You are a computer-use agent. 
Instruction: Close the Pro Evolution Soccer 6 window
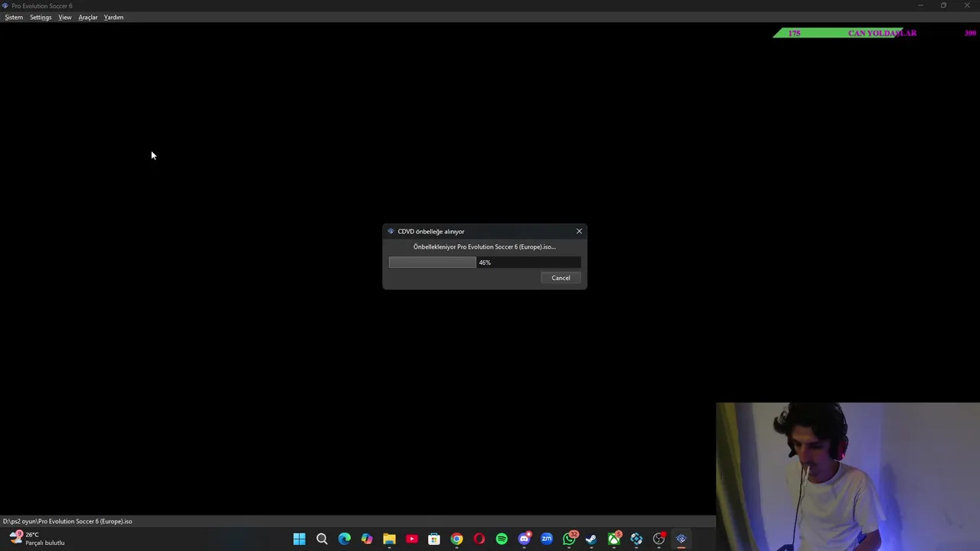pos(967,5)
